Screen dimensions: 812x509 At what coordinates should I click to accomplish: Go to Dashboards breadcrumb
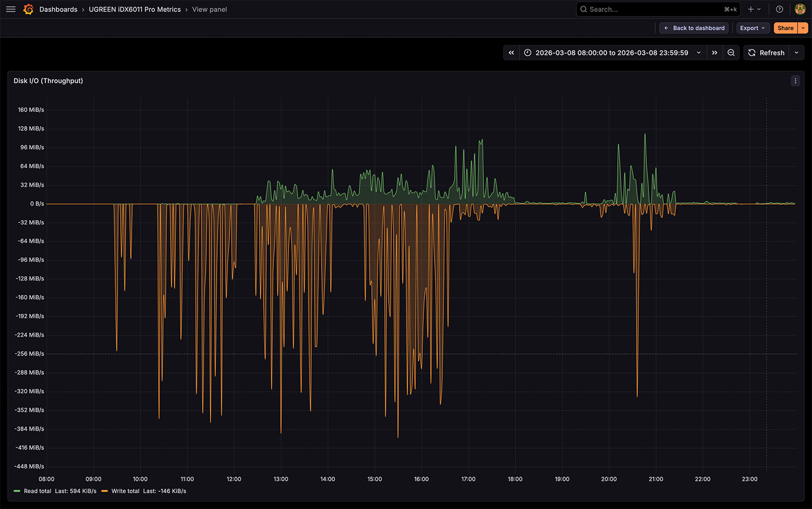(x=58, y=9)
